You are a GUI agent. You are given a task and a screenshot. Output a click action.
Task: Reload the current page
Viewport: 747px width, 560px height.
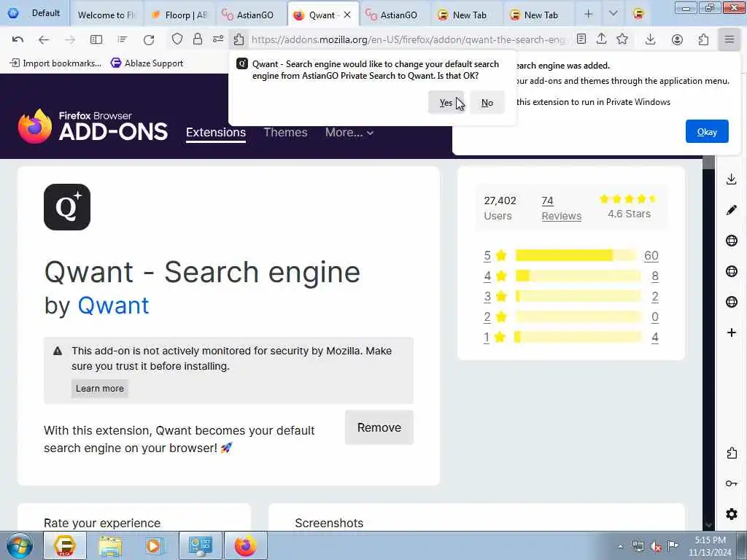click(149, 39)
